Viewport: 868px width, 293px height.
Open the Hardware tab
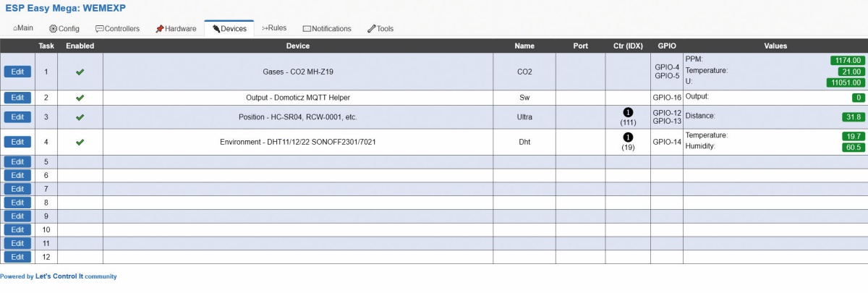[x=176, y=29]
